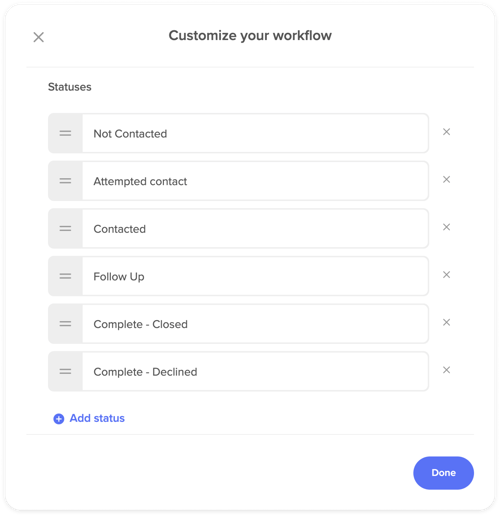This screenshot has width=500, height=516.
Task: Remove the Attempted contact status
Action: tap(446, 180)
